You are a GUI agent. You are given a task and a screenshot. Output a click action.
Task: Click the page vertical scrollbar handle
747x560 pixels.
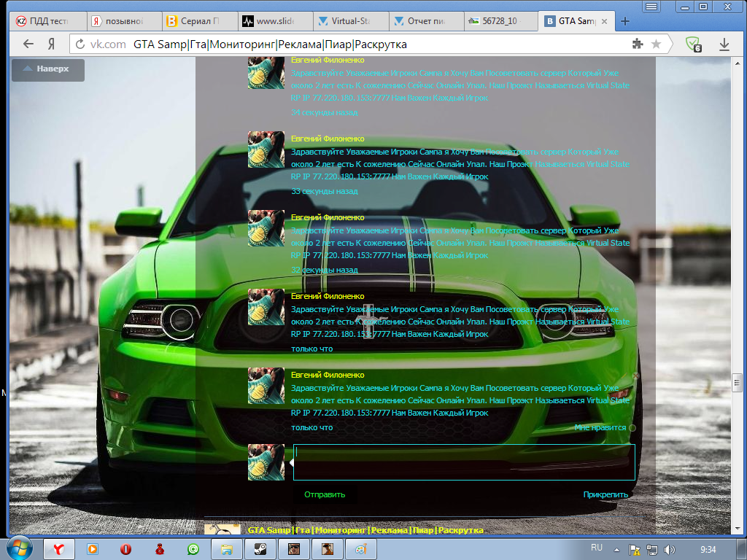pos(737,382)
